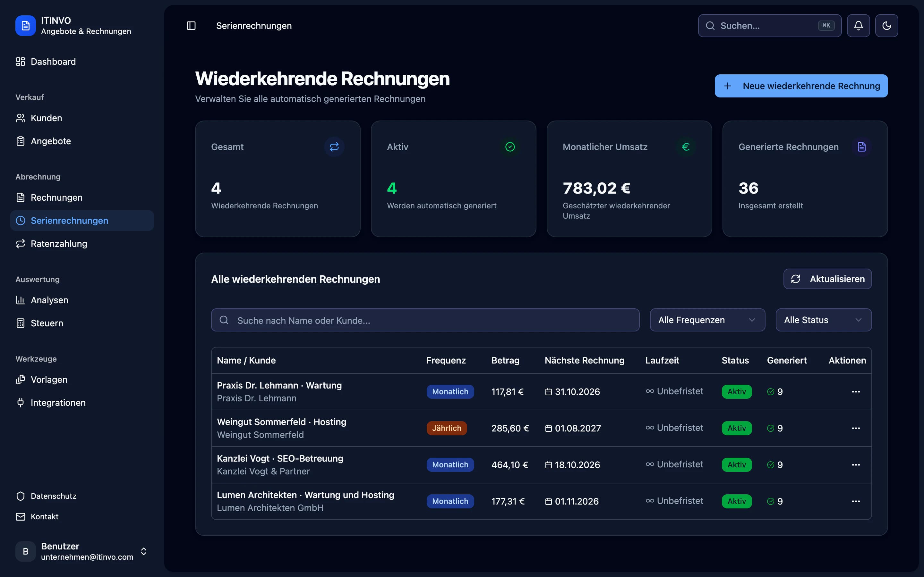Click the repeat icon in the Gesamt card
Image resolution: width=924 pixels, height=577 pixels.
point(334,147)
